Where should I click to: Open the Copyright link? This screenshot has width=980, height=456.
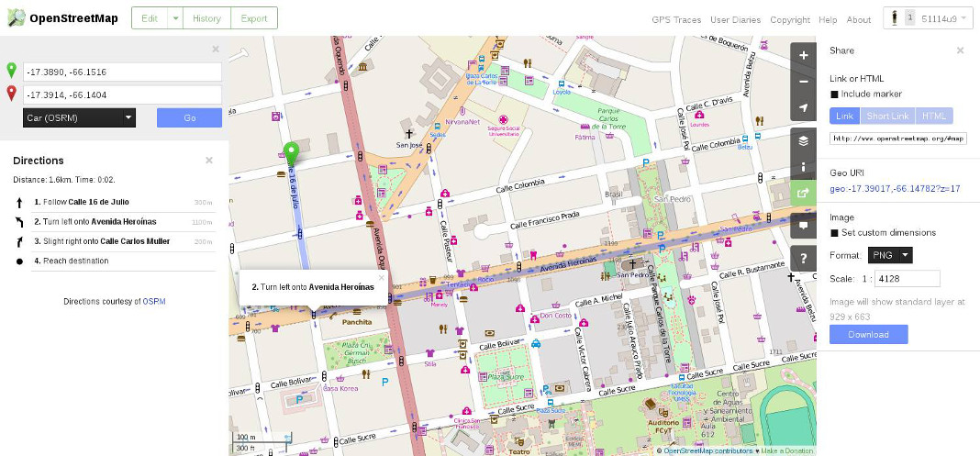click(x=790, y=20)
